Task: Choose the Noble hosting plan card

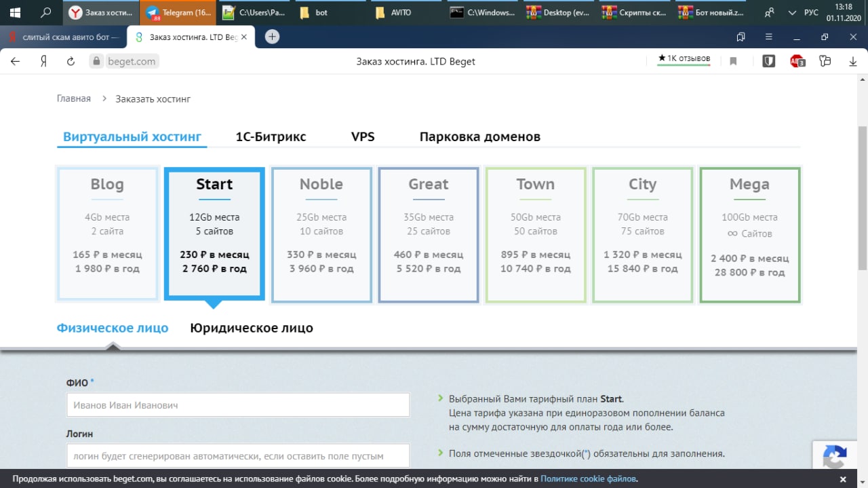Action: 321,234
